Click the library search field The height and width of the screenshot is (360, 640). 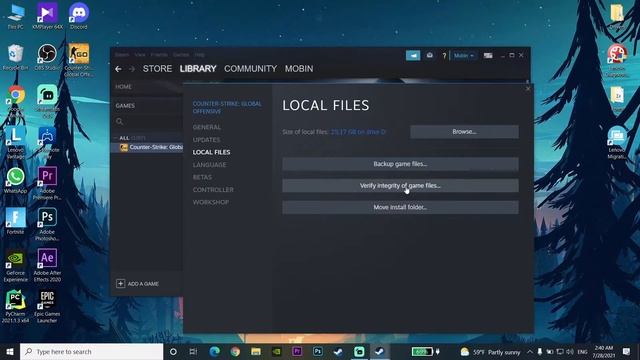(x=149, y=121)
